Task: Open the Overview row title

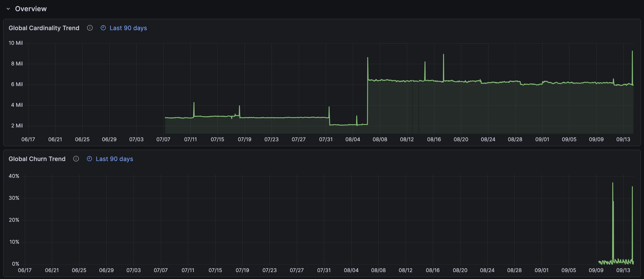Action: pos(31,9)
